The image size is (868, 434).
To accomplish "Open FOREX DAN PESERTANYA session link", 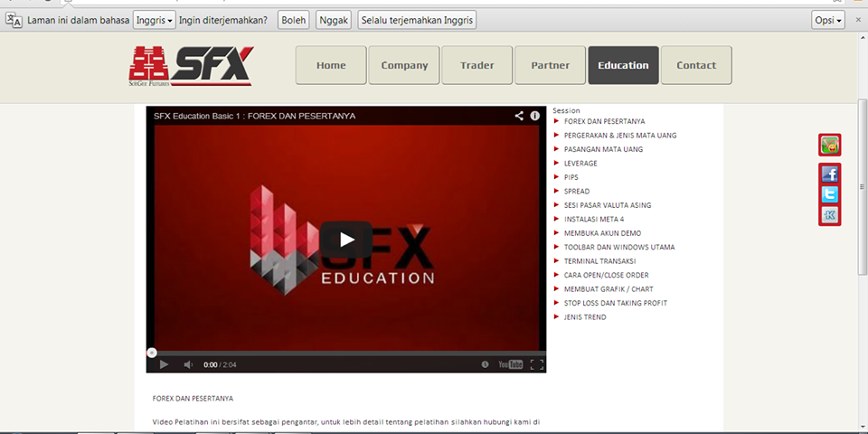I will [x=605, y=121].
